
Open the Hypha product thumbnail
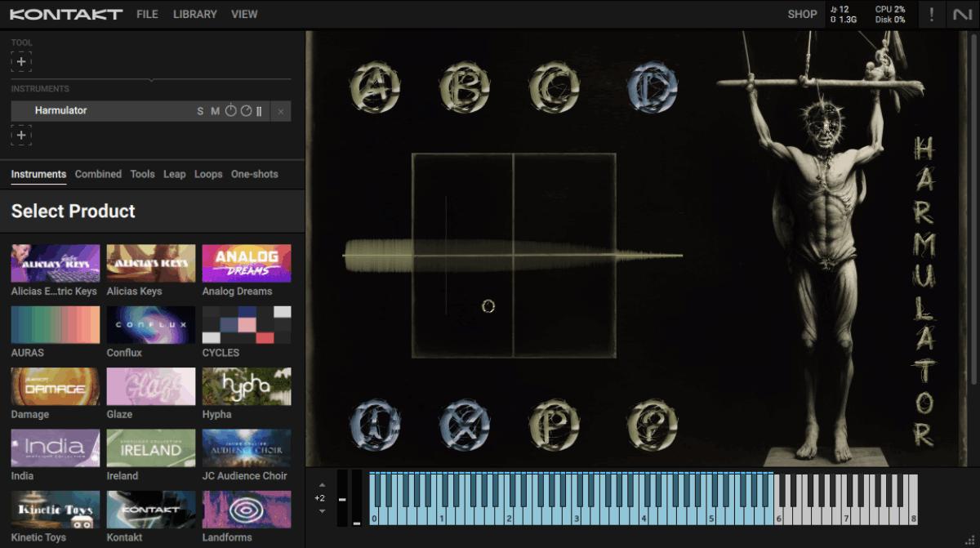(247, 386)
